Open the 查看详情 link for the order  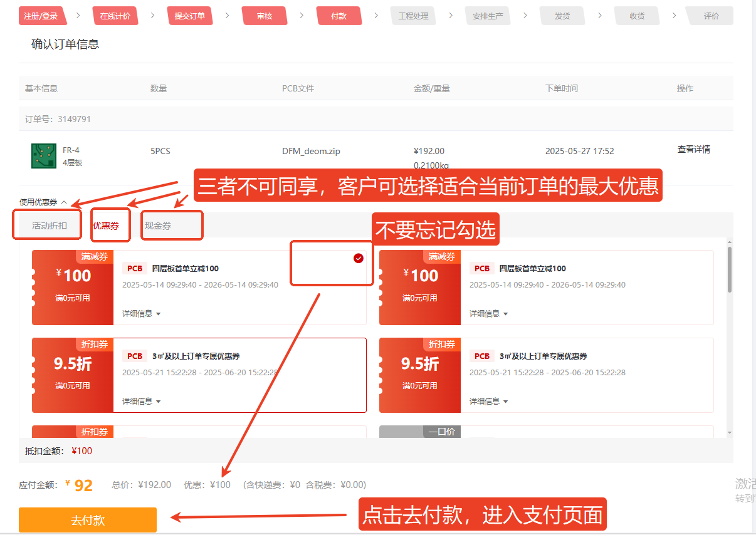pos(693,150)
